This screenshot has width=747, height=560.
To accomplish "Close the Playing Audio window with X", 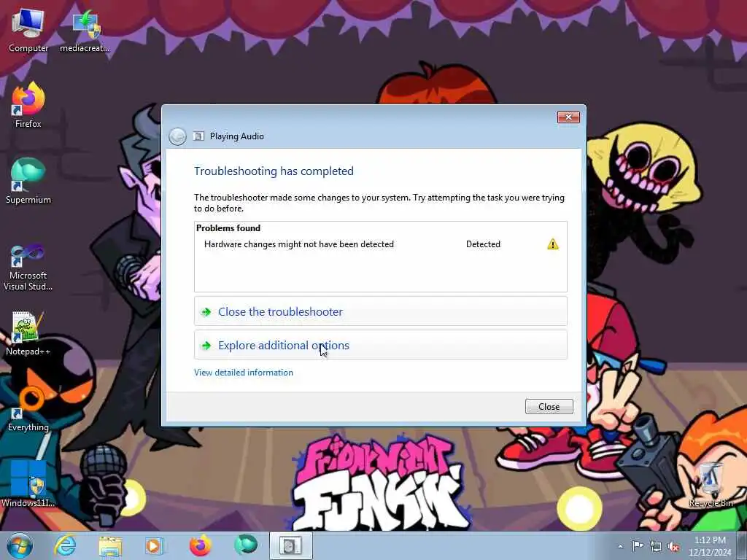I will (568, 117).
